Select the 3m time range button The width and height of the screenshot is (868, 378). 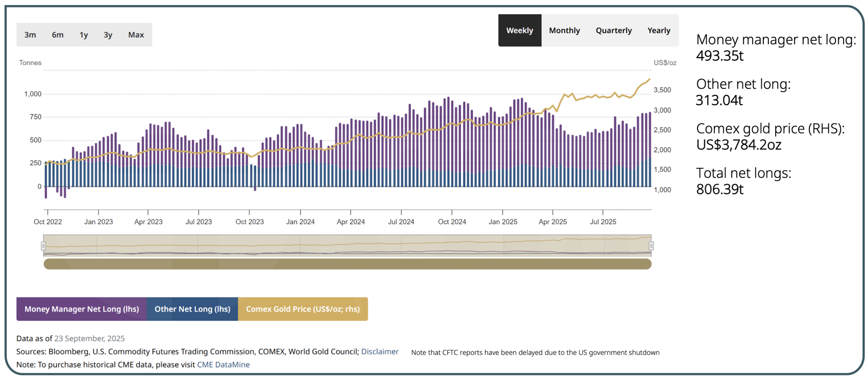point(30,35)
